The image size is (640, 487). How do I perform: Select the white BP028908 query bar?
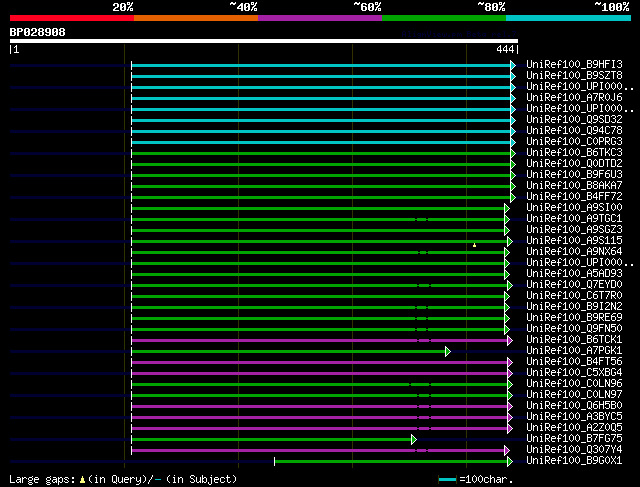264,41
